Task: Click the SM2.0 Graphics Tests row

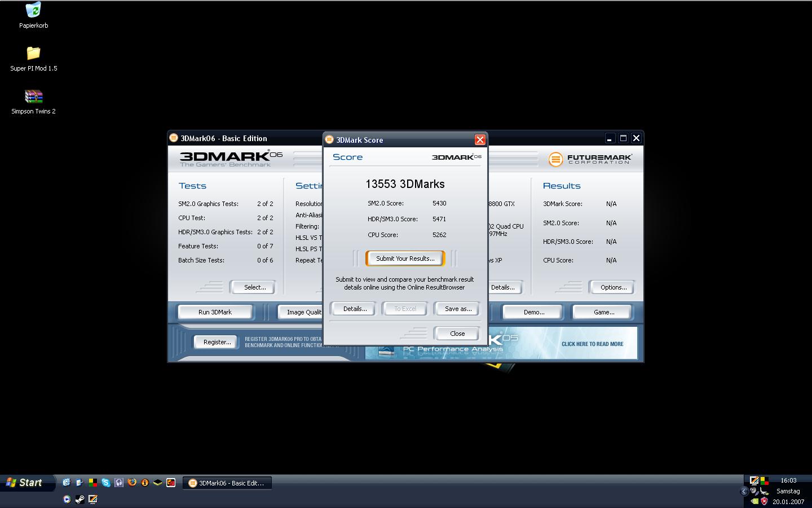Action: pyautogui.click(x=226, y=204)
